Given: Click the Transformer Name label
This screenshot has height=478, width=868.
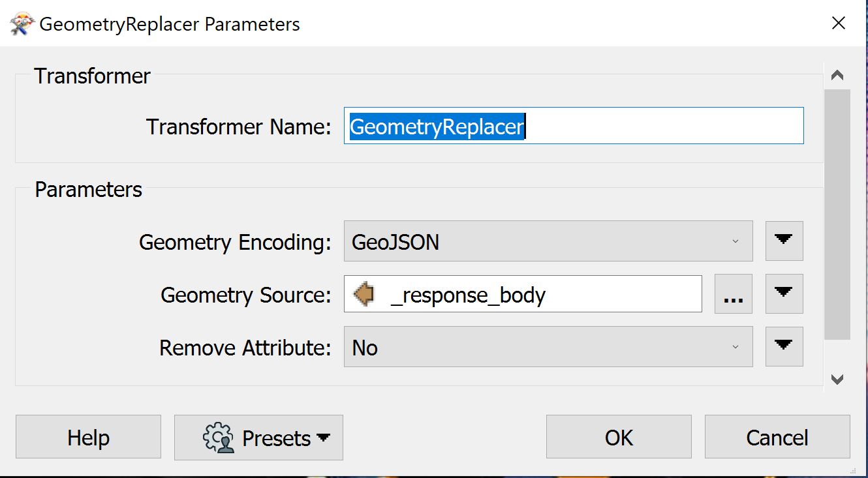Looking at the screenshot, I should click(x=239, y=126).
